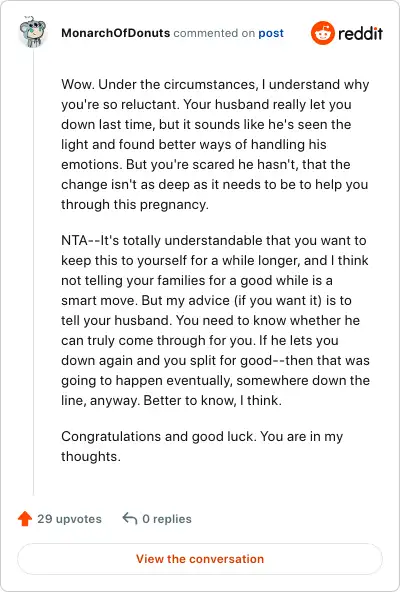Click the 'tell your husband' line
This screenshot has width=400, height=592.
tap(210, 320)
